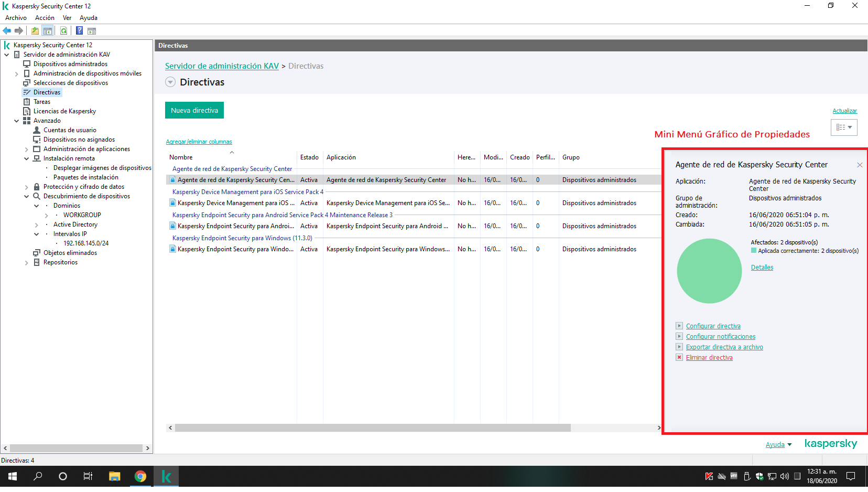Collapse Descubrimiento de dispositivos node
The image size is (868, 492).
coord(27,196)
